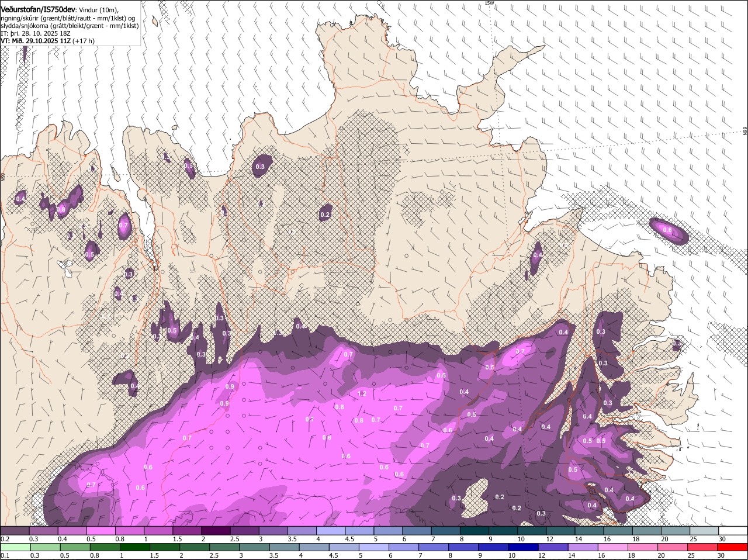748x560 pixels.
Task: Pick the dark mauve swatch starting at 0.2
Action: coord(15,531)
